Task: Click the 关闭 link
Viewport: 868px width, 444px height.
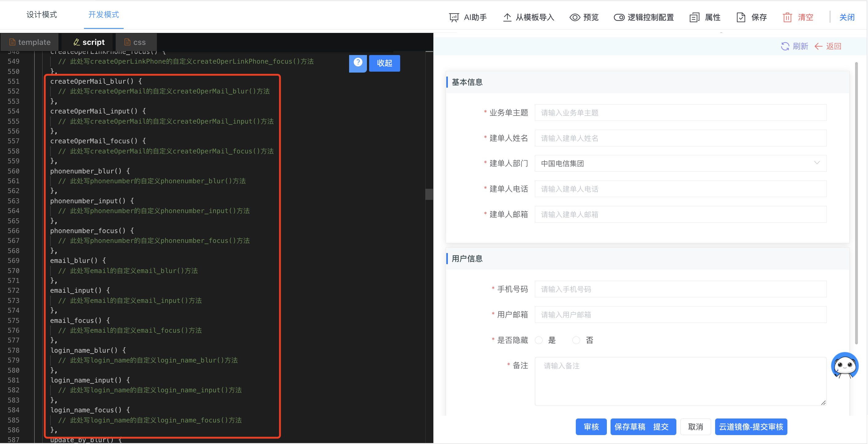Action: tap(846, 17)
